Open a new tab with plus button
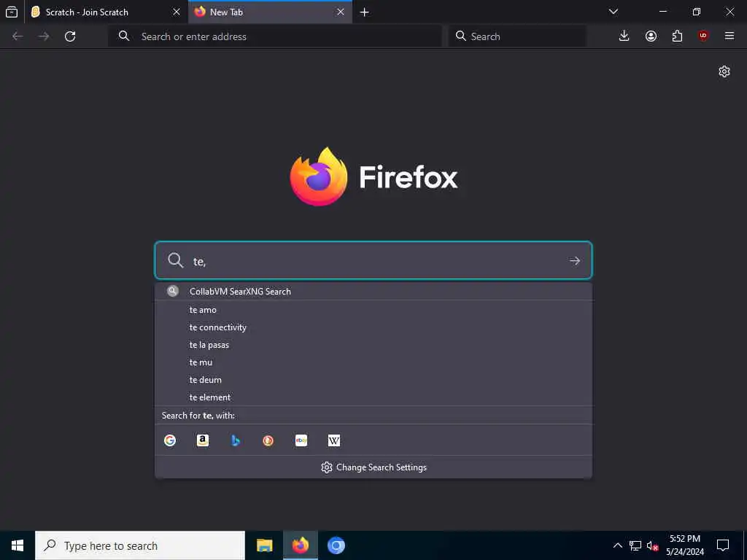 pos(365,12)
